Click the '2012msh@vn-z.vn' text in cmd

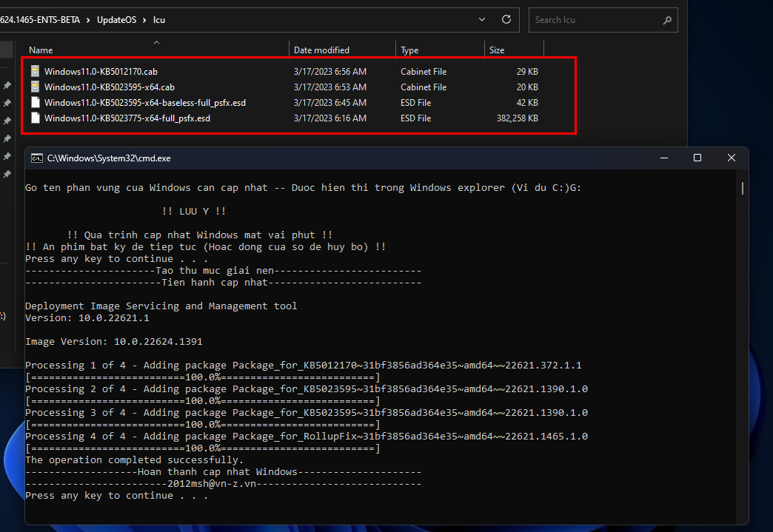pyautogui.click(x=212, y=484)
